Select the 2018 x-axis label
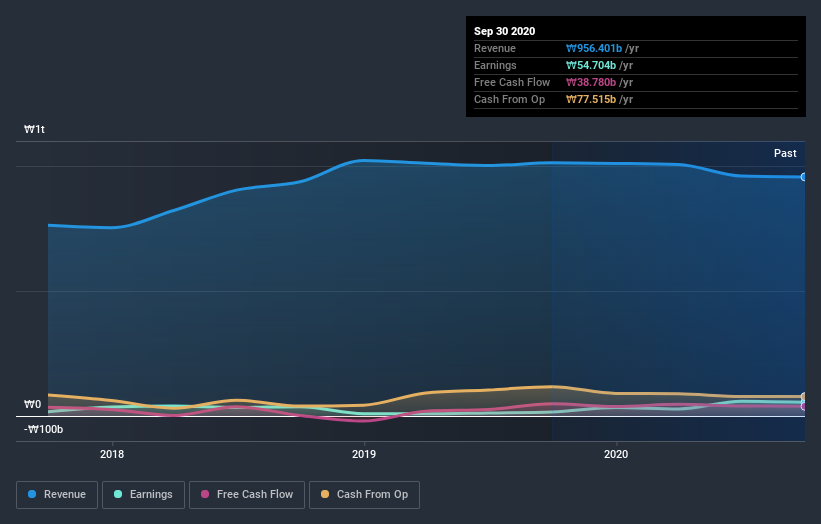The height and width of the screenshot is (524, 821). (112, 454)
